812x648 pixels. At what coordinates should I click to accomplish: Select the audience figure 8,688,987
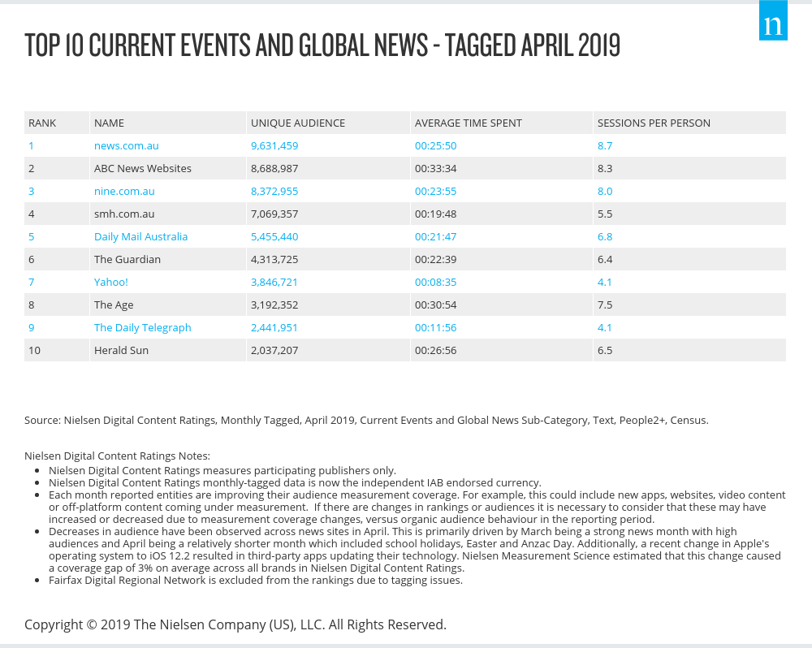click(x=274, y=168)
